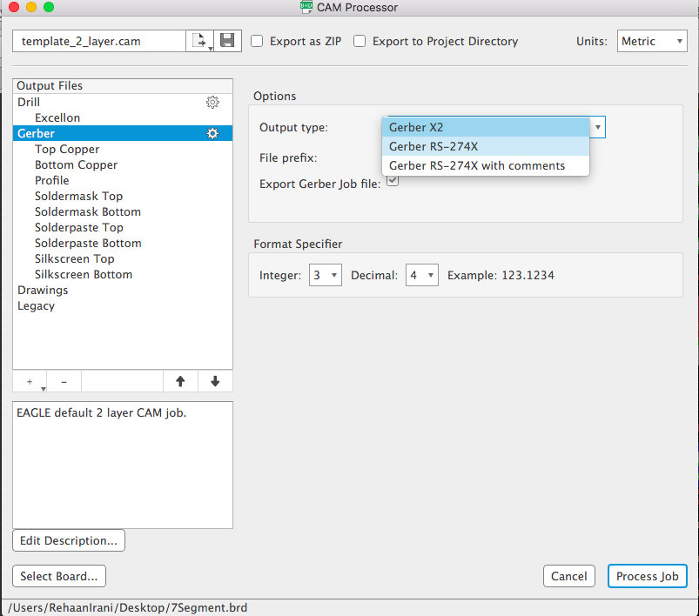Click the Example: 123.1234 text

(x=501, y=275)
